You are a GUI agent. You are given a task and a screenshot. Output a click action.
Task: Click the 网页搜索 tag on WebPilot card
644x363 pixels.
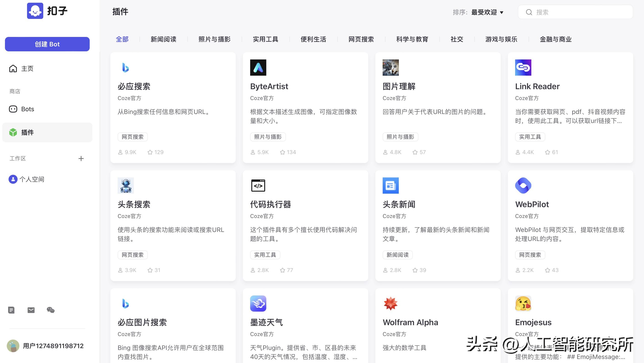coord(530,255)
